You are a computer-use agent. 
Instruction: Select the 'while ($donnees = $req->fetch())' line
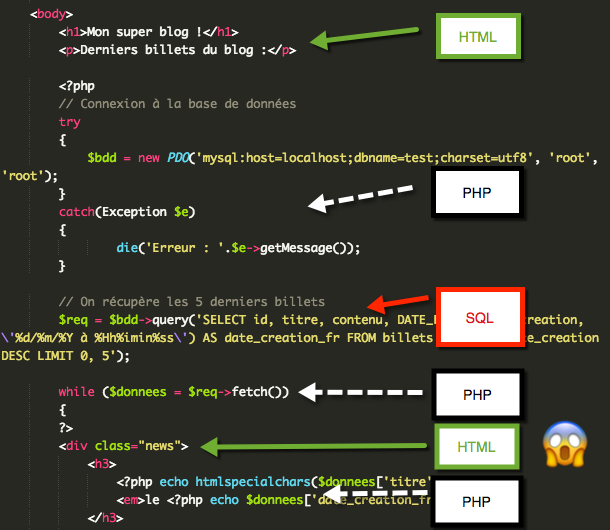(x=174, y=392)
